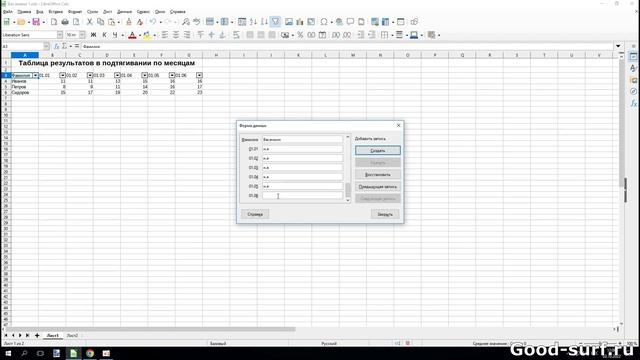Click the font color red A swatch

tap(132, 35)
